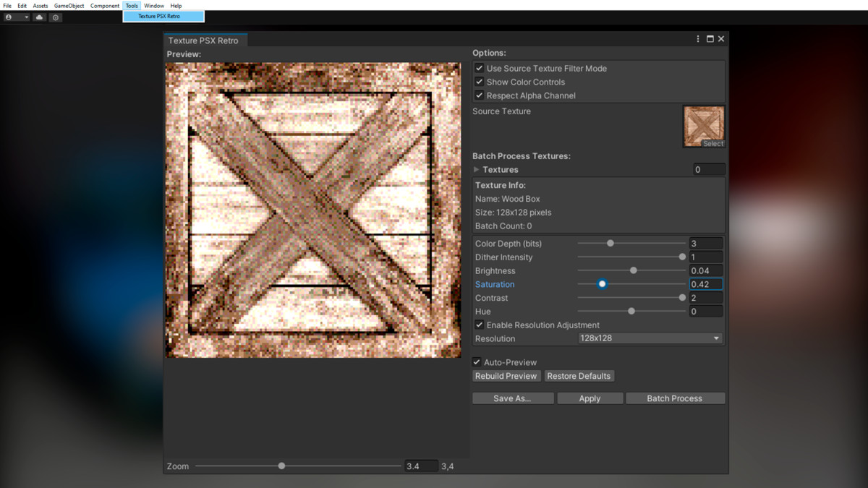Click the Brightness value input field
The height and width of the screenshot is (488, 868).
[x=706, y=271]
